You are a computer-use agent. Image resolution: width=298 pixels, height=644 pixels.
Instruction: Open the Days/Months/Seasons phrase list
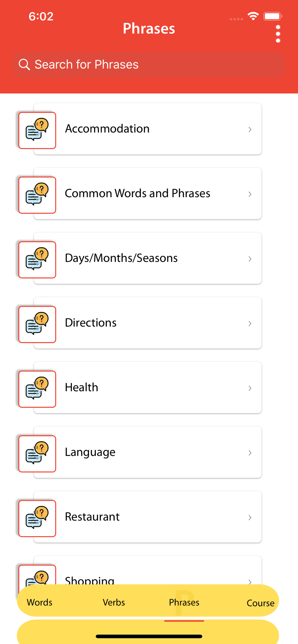coord(121,258)
